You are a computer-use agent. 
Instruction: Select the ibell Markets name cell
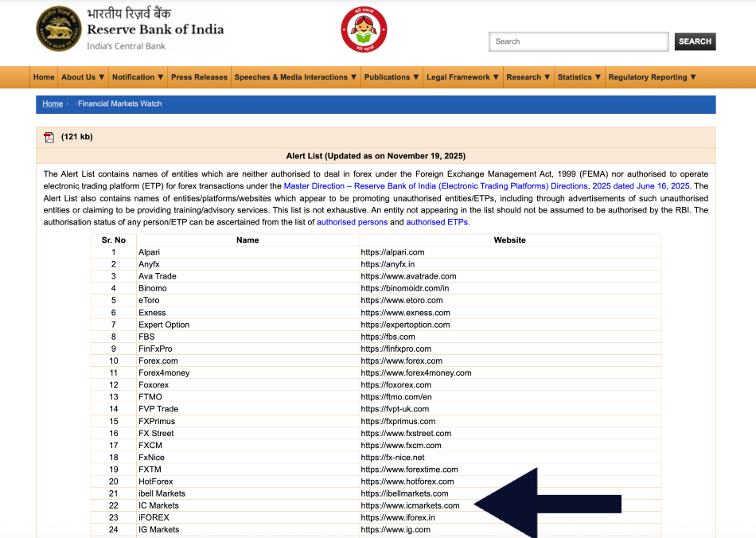(x=247, y=493)
